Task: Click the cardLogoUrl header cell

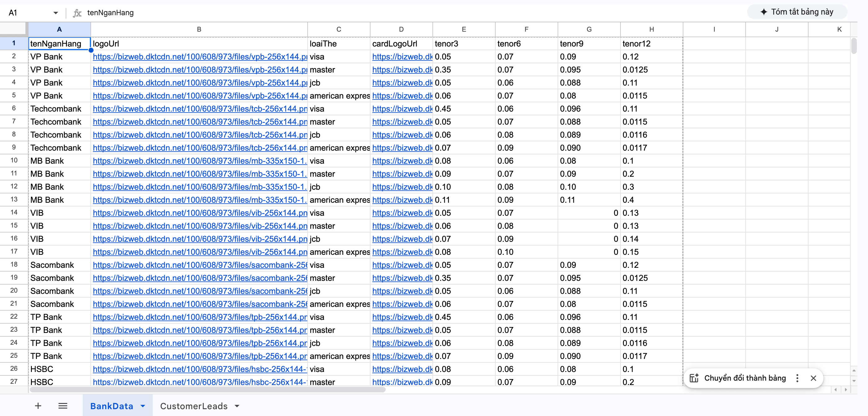Action: click(x=401, y=43)
